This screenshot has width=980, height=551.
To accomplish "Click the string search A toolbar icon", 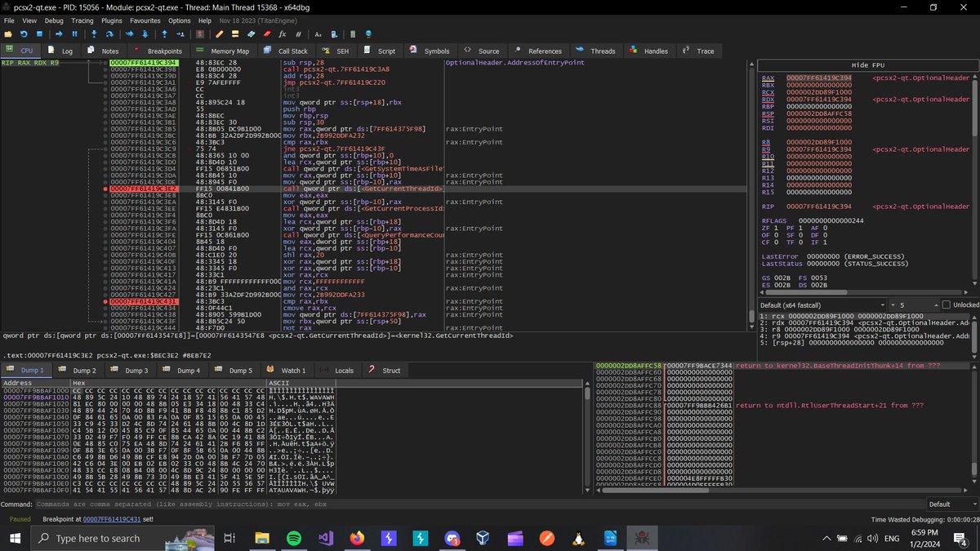I will pyautogui.click(x=318, y=34).
